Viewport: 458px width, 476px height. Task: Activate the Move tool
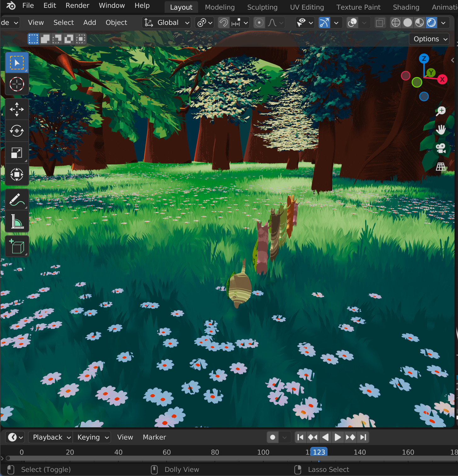click(17, 109)
